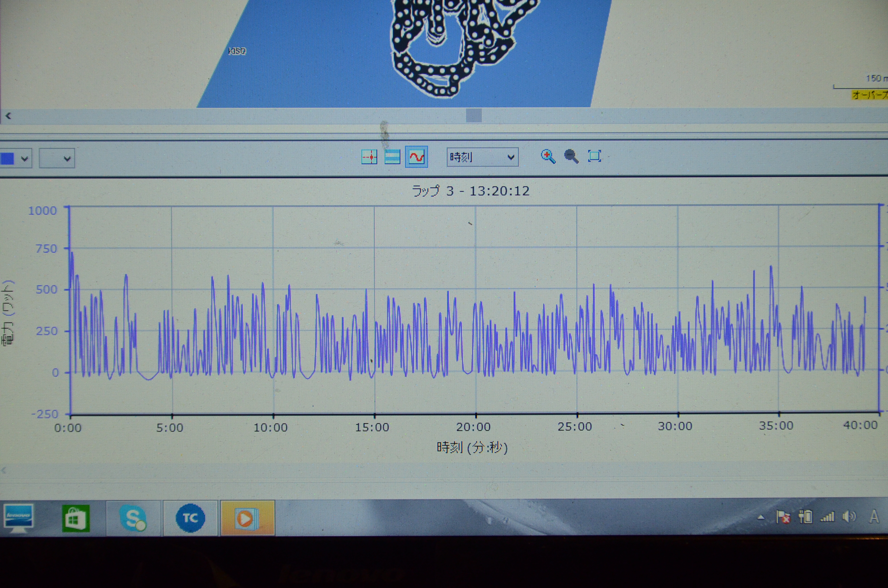Image resolution: width=888 pixels, height=588 pixels.
Task: Open the orange media player taskbar icon
Action: (248, 518)
